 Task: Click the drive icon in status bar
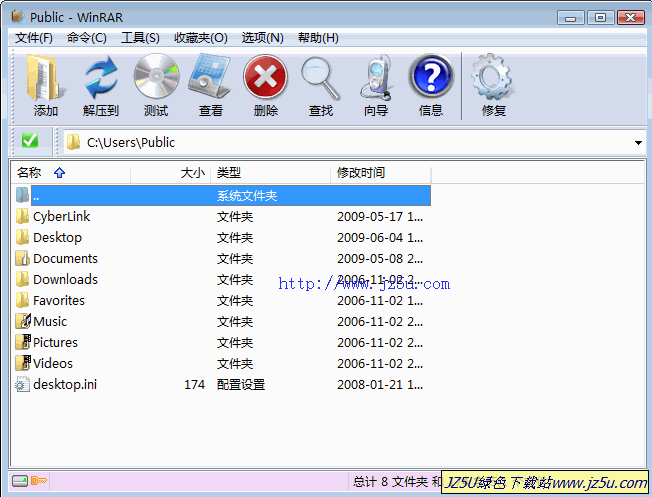[20, 481]
